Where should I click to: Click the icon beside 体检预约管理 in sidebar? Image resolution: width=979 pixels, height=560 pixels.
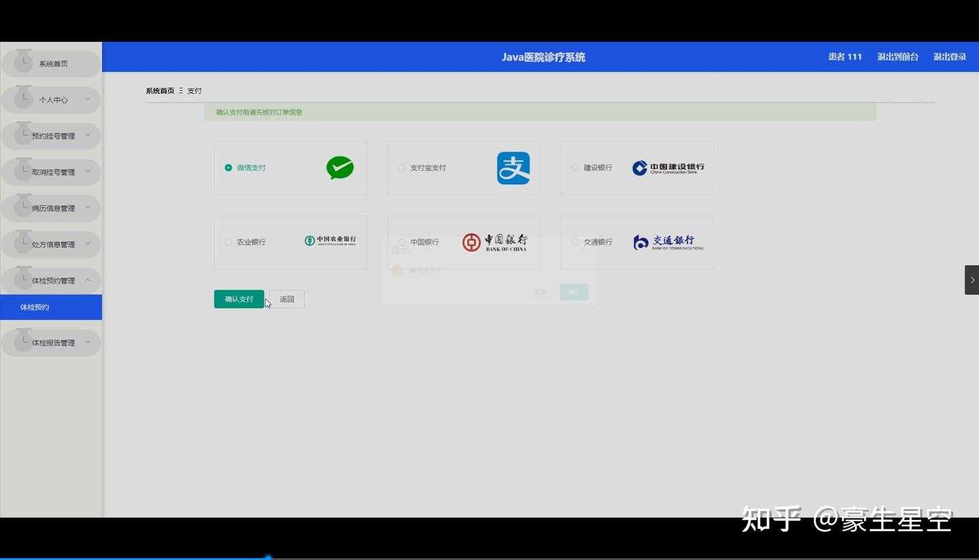pyautogui.click(x=24, y=279)
